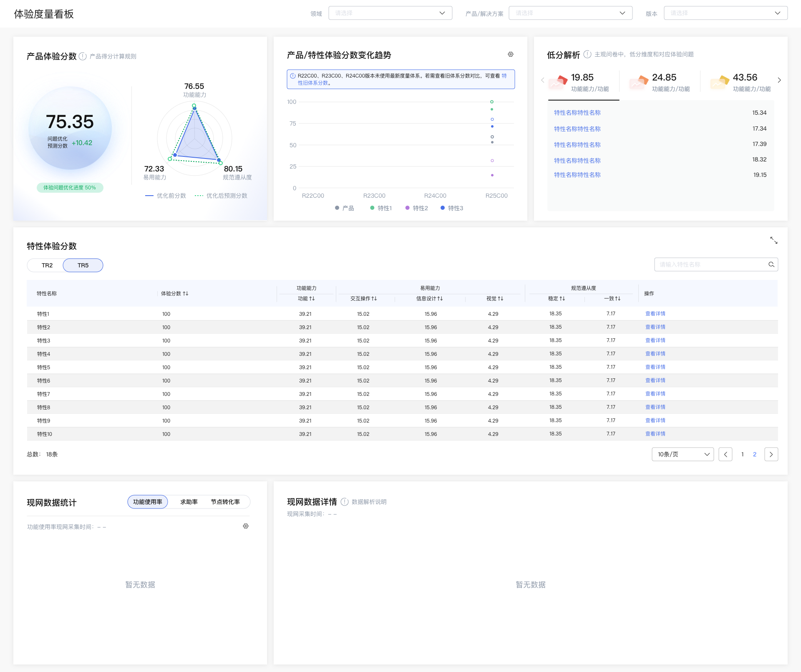Click 总数: 18条 text
The image size is (801, 672).
43,454
